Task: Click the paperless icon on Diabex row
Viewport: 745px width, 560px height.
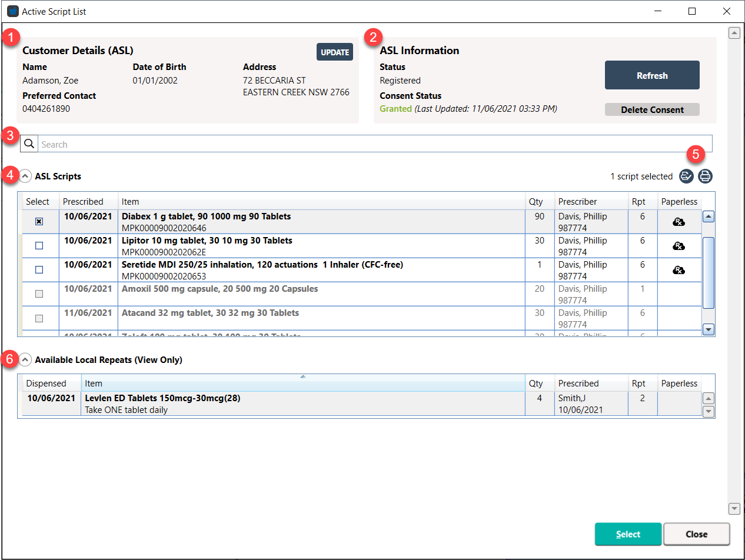Action: pyautogui.click(x=679, y=222)
